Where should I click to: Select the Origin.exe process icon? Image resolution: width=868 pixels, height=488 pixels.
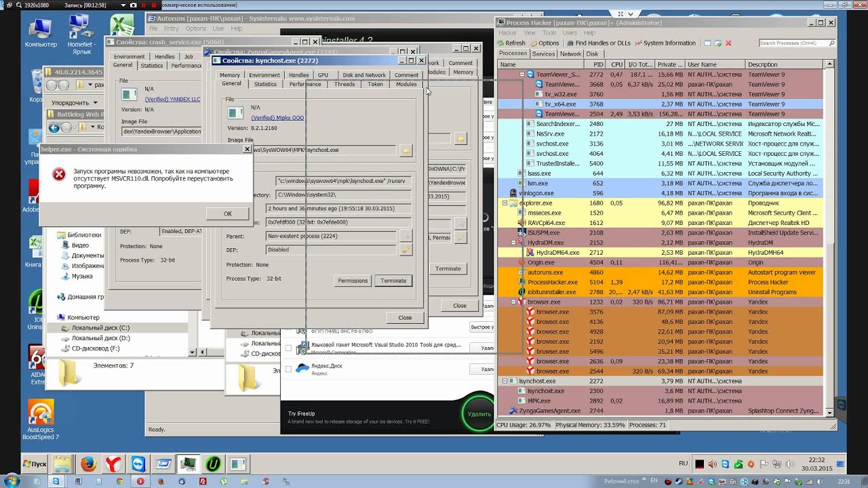click(521, 262)
